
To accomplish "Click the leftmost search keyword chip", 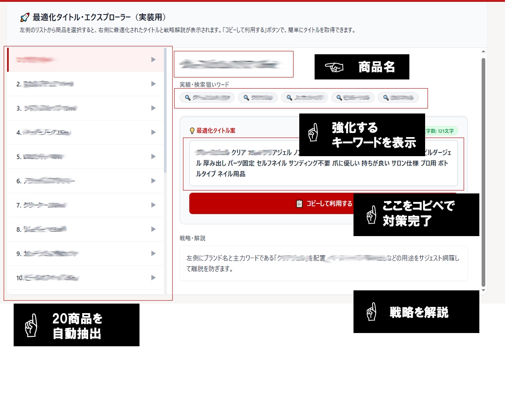I will tap(207, 98).
